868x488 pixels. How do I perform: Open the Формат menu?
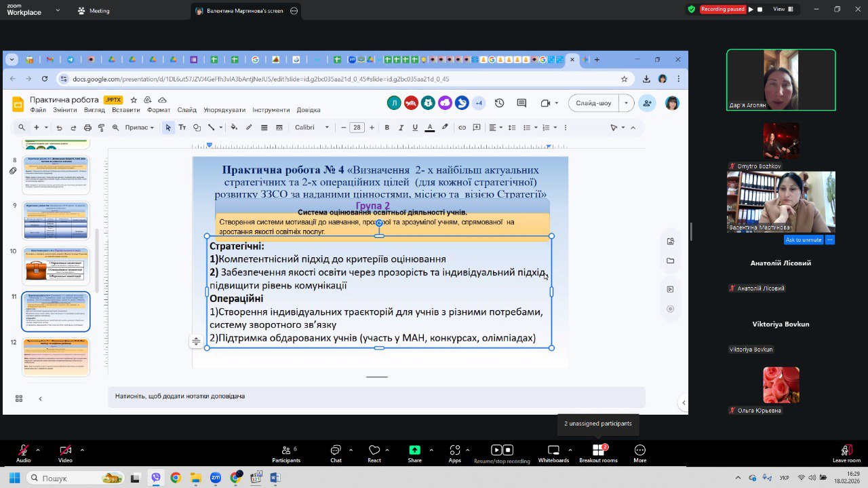pos(159,110)
